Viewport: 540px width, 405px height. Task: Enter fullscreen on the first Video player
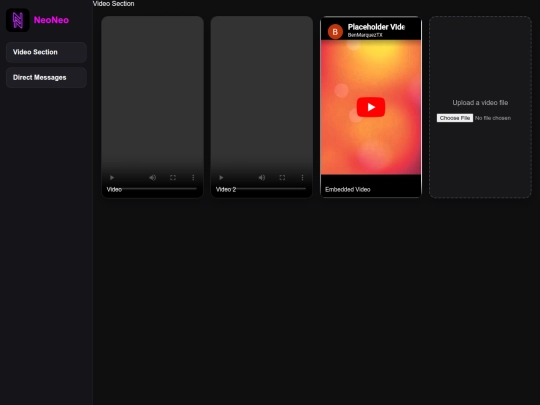tap(173, 178)
